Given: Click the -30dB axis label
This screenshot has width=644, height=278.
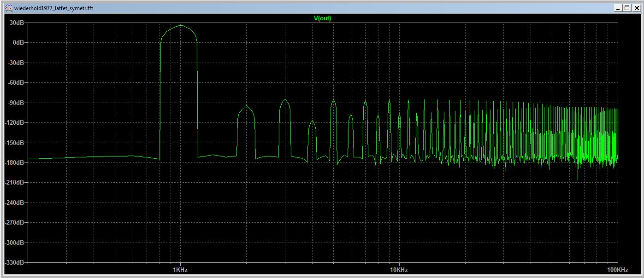Looking at the screenshot, I should tap(16, 63).
